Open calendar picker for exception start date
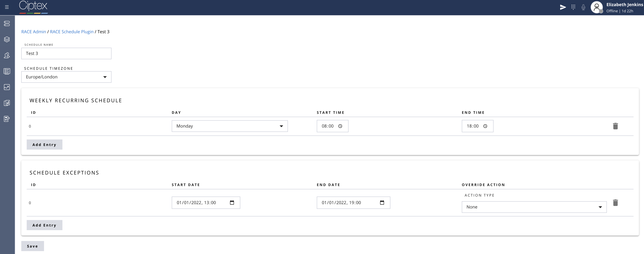Image resolution: width=644 pixels, height=254 pixels. pos(232,203)
